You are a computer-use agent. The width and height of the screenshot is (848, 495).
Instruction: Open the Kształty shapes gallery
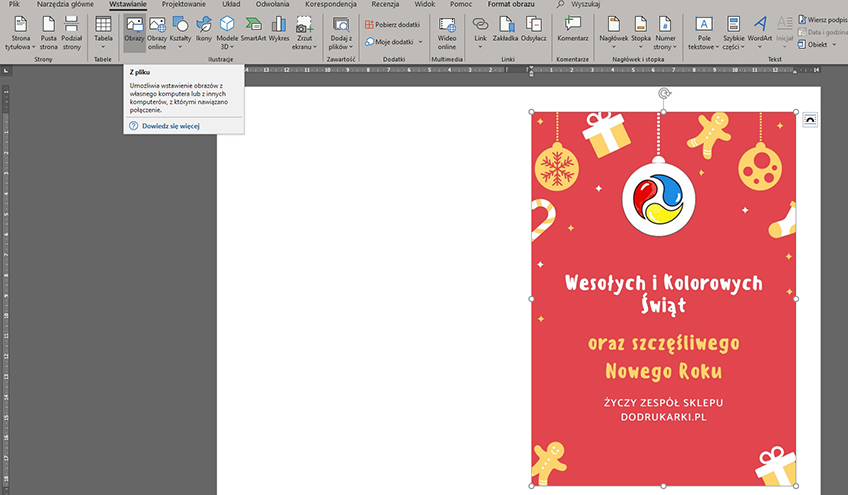pos(180,33)
